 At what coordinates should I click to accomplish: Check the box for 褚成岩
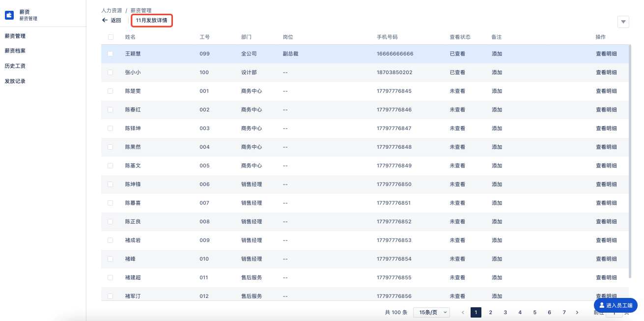click(111, 240)
